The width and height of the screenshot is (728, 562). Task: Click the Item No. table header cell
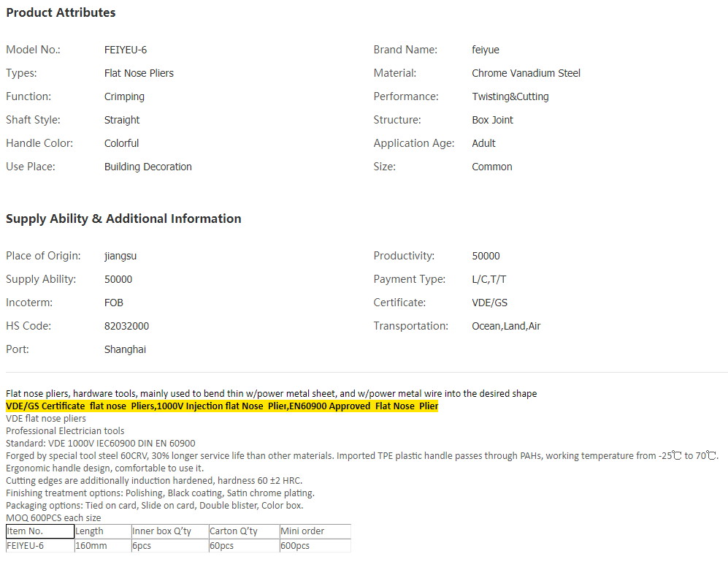[x=39, y=531]
